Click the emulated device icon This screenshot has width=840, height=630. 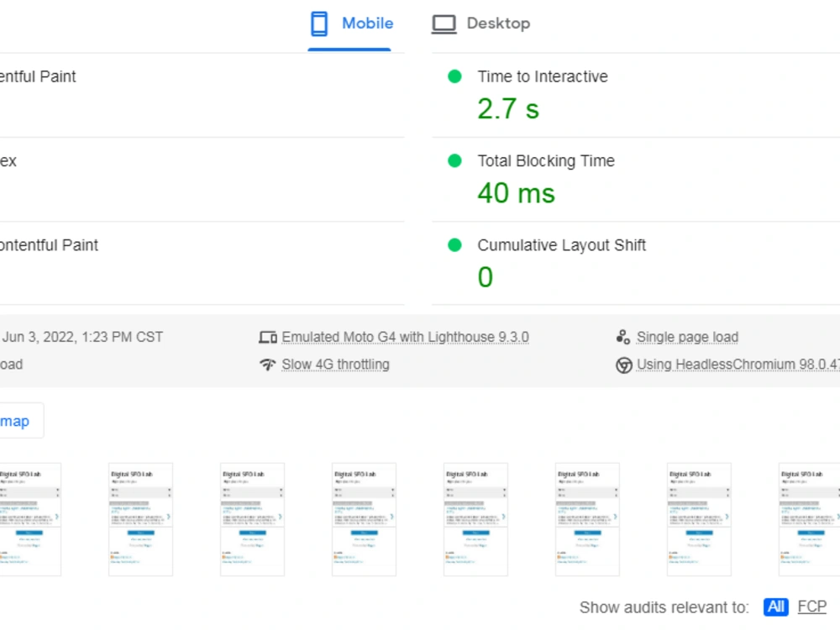pos(268,337)
